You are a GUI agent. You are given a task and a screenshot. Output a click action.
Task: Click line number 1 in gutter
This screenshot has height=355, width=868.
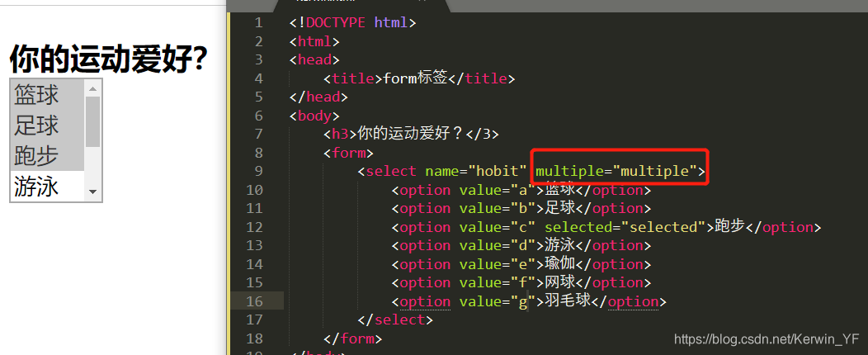(x=258, y=23)
